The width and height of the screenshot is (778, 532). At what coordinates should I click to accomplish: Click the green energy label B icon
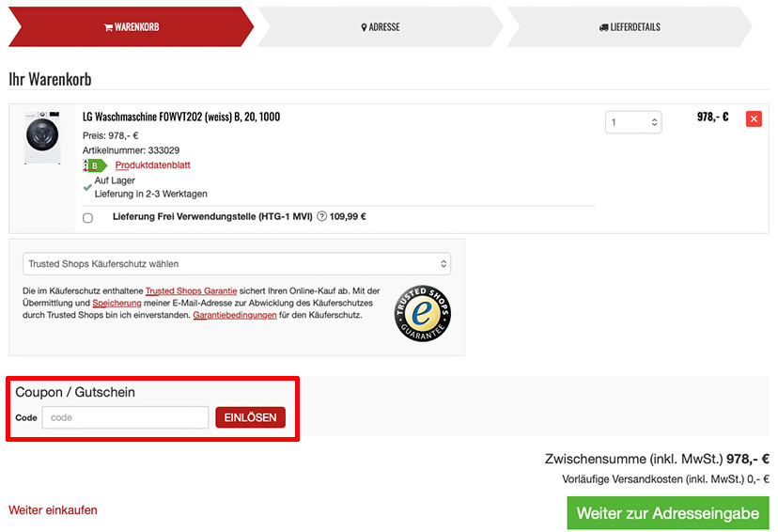click(x=95, y=165)
